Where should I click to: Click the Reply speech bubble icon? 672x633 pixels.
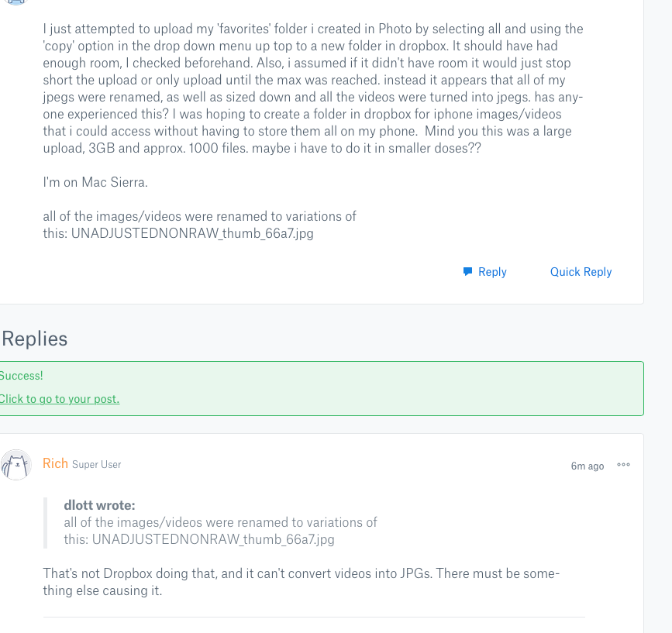[x=468, y=272]
